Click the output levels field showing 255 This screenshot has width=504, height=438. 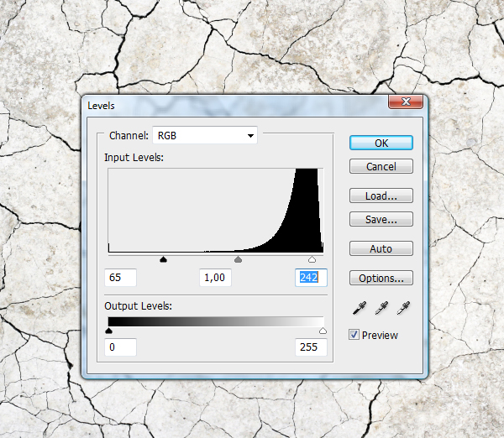311,347
